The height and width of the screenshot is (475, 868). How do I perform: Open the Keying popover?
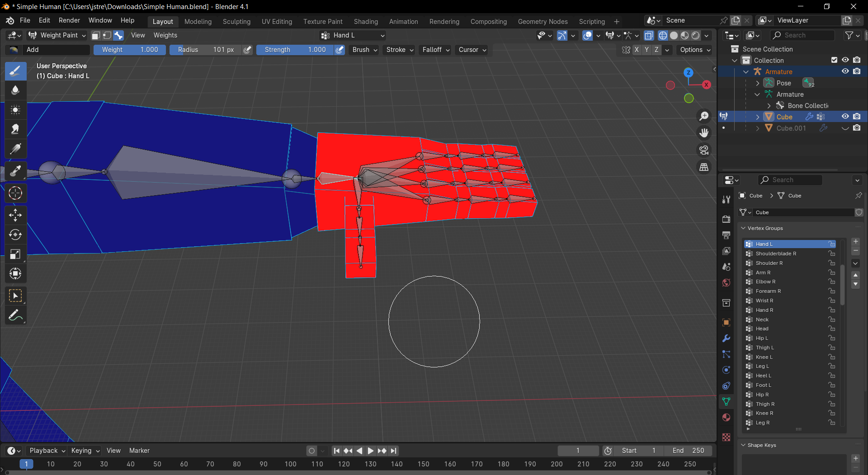[x=85, y=451]
